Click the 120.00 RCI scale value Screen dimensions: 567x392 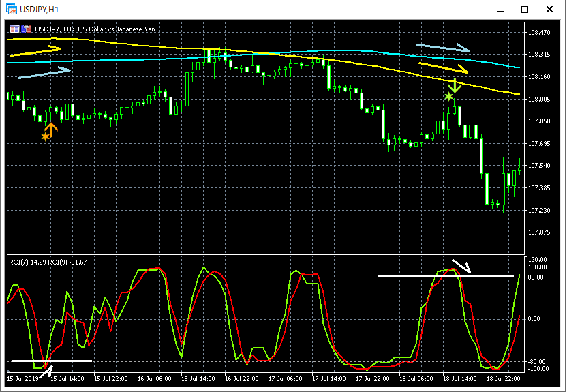pos(538,260)
